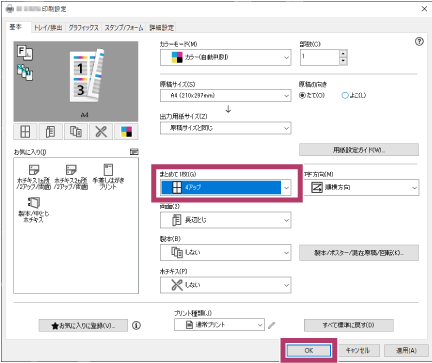432x363 pixels.
Task: Select the 製本/中とじホチキス favorite
Action: pos(33,210)
